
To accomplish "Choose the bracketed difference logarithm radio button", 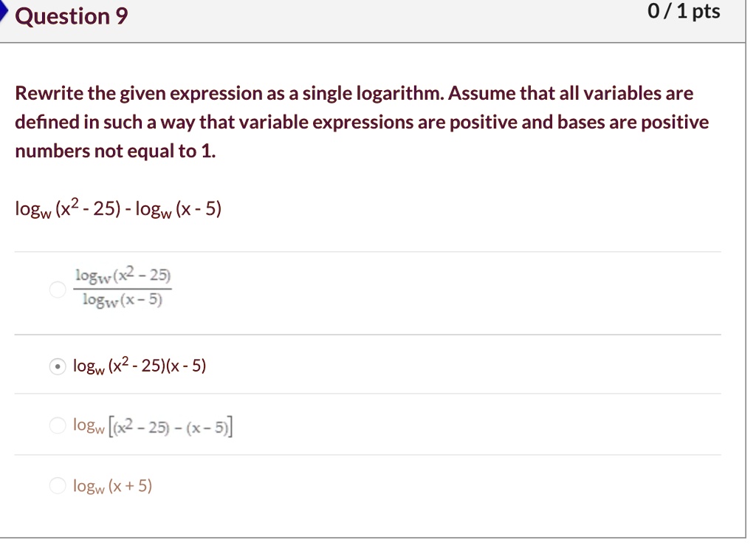I will 58,425.
